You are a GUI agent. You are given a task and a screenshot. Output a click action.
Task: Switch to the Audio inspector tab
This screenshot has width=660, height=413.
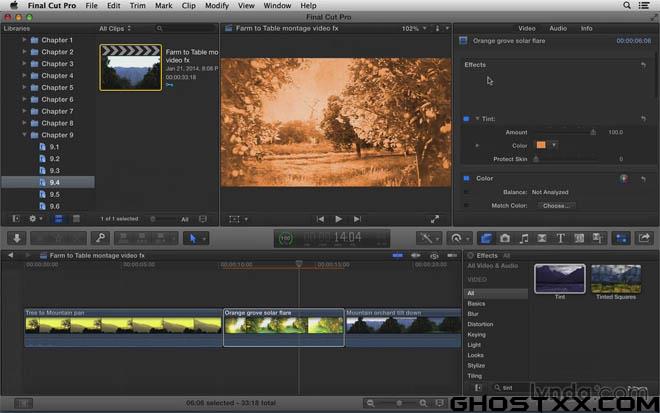[558, 28]
